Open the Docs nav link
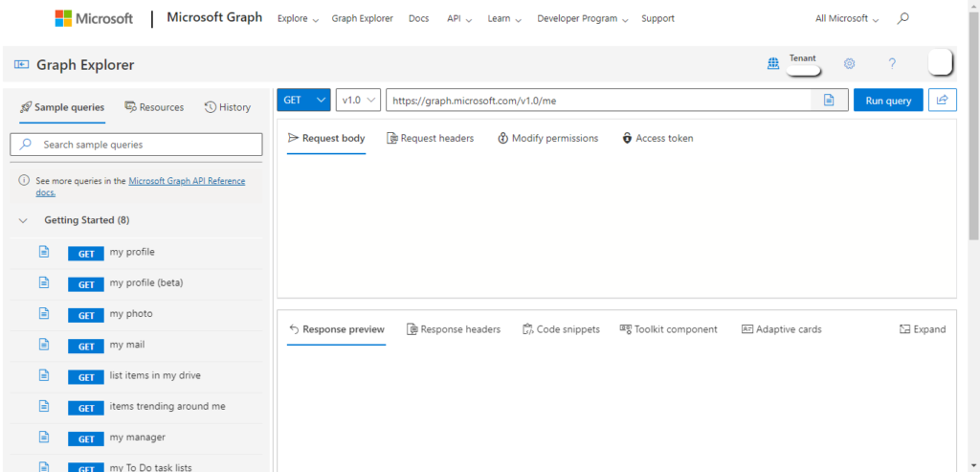This screenshot has width=980, height=472. pyautogui.click(x=419, y=19)
